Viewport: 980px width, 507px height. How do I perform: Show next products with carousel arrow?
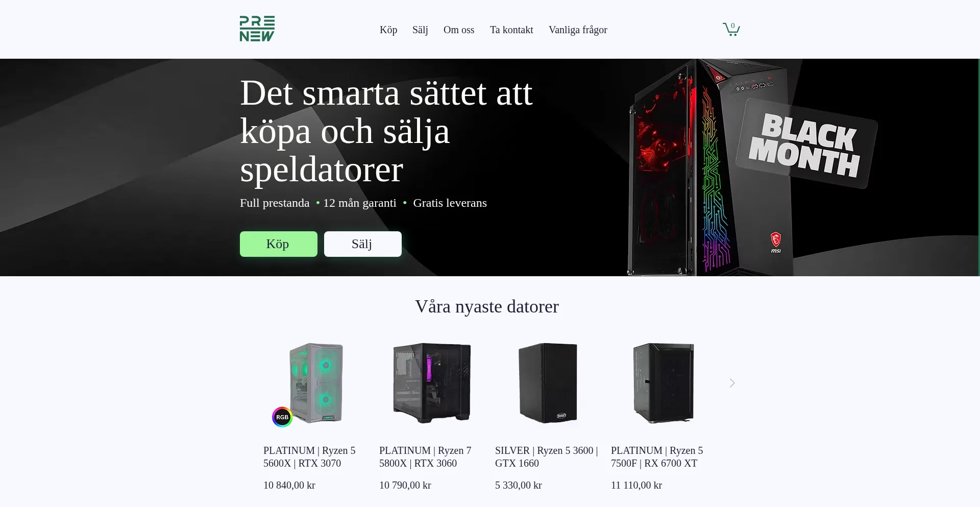coord(732,383)
